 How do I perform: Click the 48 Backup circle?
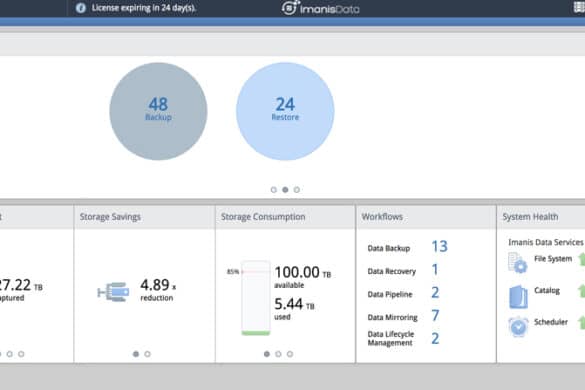pyautogui.click(x=158, y=111)
